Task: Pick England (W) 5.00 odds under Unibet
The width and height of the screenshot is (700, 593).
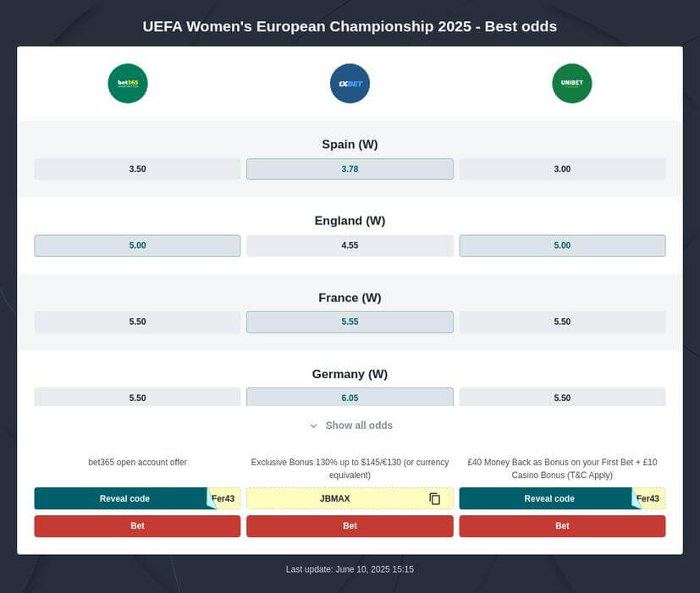Action: pos(562,245)
